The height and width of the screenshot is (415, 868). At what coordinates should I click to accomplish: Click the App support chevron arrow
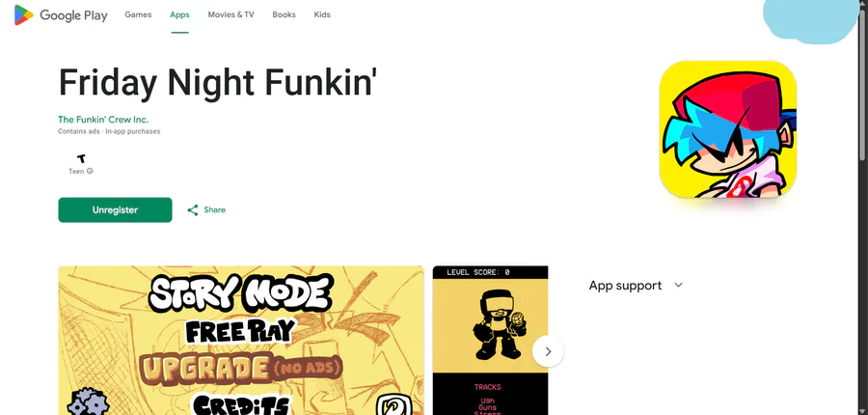pos(678,286)
